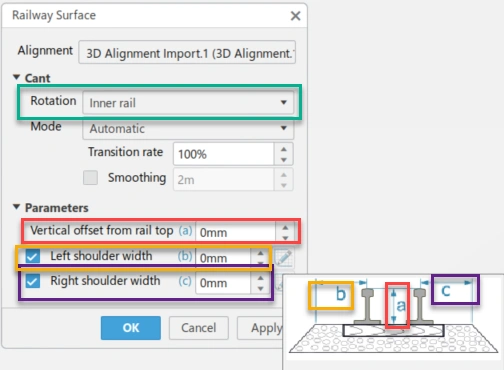504x370 pixels.
Task: Decrease Vertical offset from rail top value
Action: 285,237
